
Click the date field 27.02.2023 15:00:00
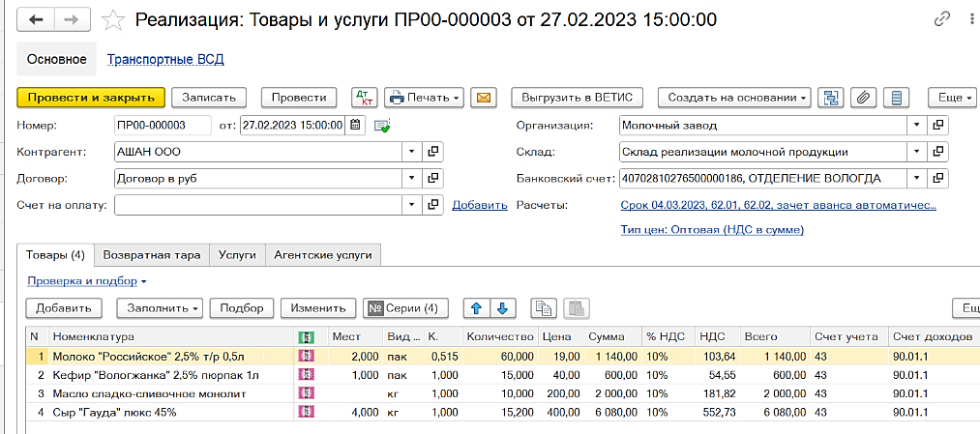coord(292,125)
